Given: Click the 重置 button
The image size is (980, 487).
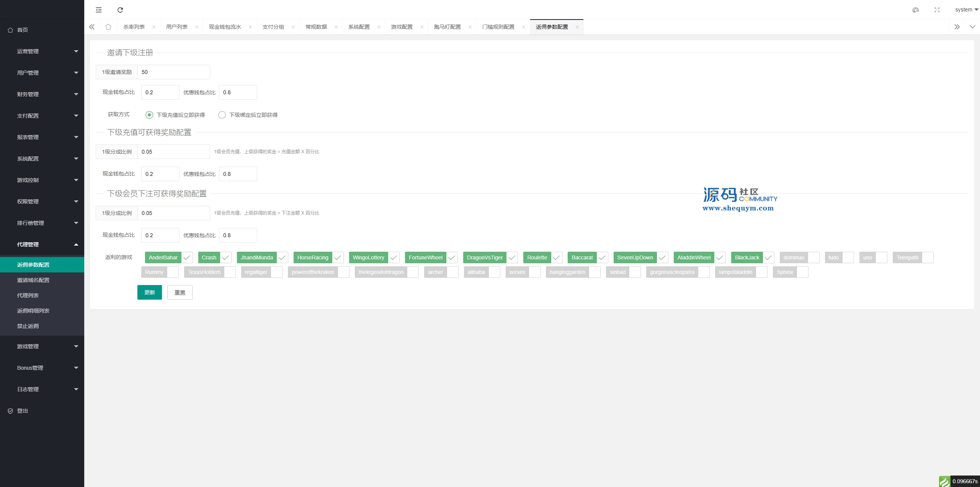Looking at the screenshot, I should coord(180,292).
